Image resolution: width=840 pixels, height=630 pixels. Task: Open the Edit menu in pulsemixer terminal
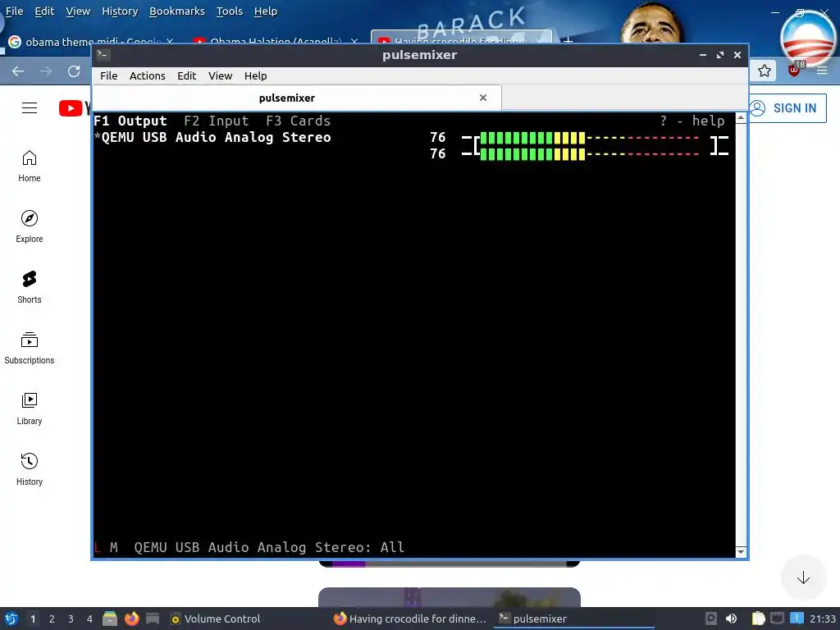pyautogui.click(x=186, y=75)
